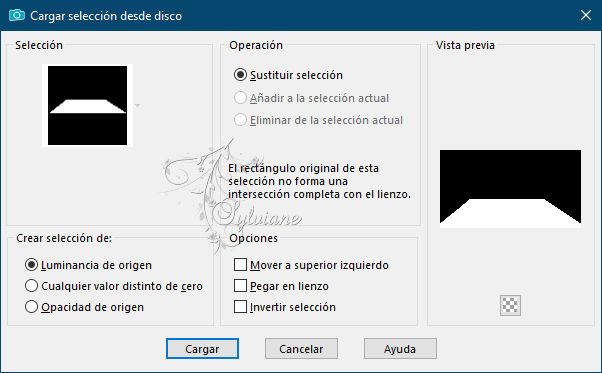The width and height of the screenshot is (602, 373).
Task: Open the selection thumbnail dropdown arrow
Action: click(137, 105)
